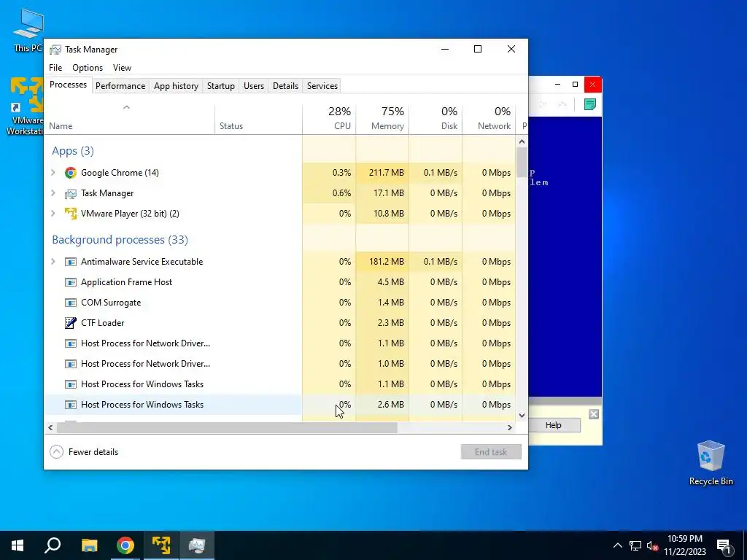The height and width of the screenshot is (560, 747).
Task: Open the Windows Start menu
Action: 18,545
